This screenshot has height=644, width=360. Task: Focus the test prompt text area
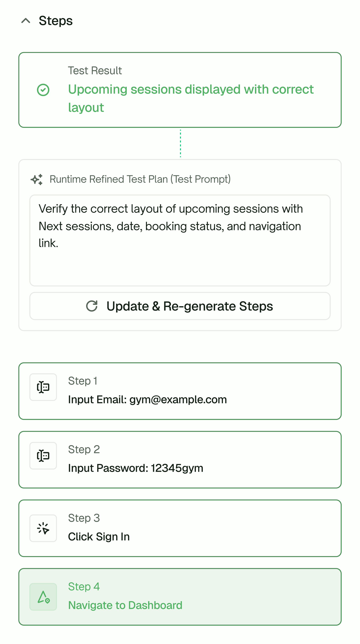(180, 240)
